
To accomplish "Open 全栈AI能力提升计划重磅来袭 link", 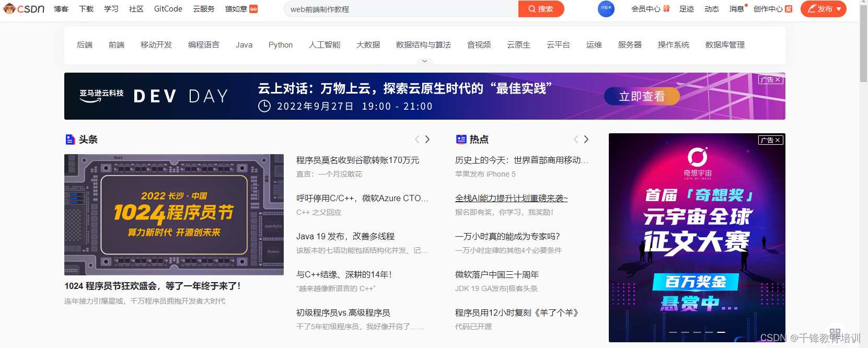I will click(512, 198).
